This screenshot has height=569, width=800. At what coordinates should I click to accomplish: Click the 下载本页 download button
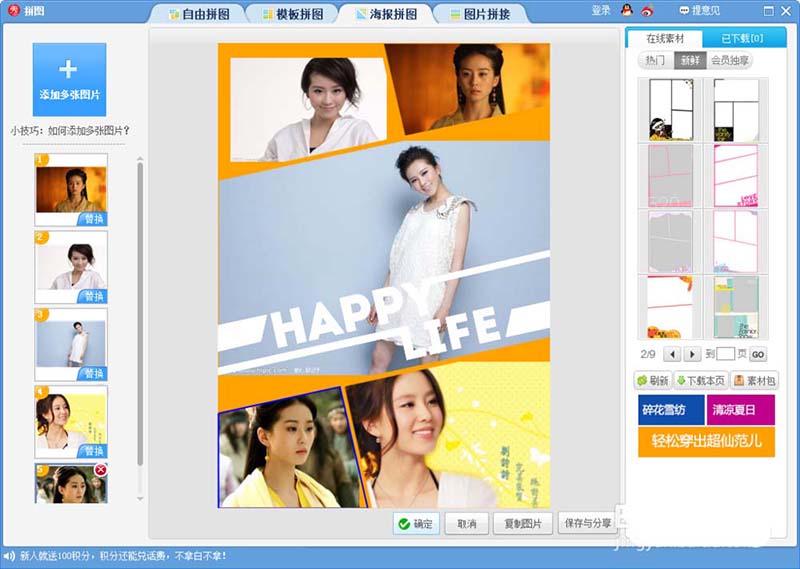click(701, 381)
